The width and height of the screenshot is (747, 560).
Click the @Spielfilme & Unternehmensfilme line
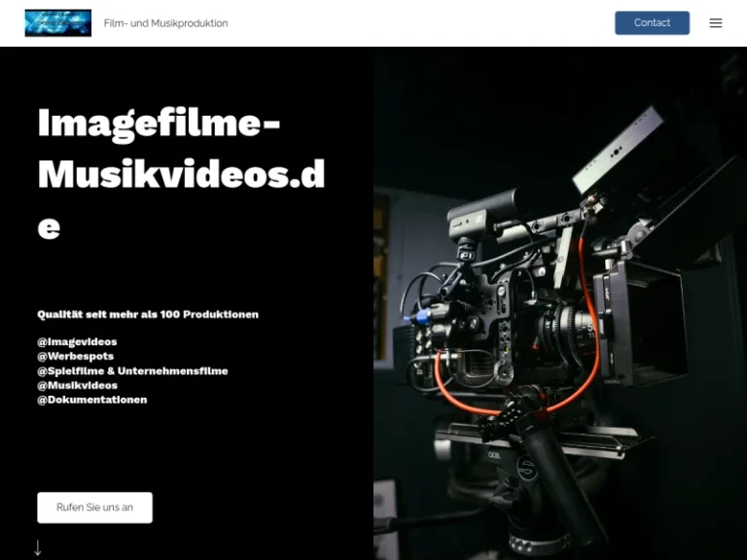coord(132,371)
